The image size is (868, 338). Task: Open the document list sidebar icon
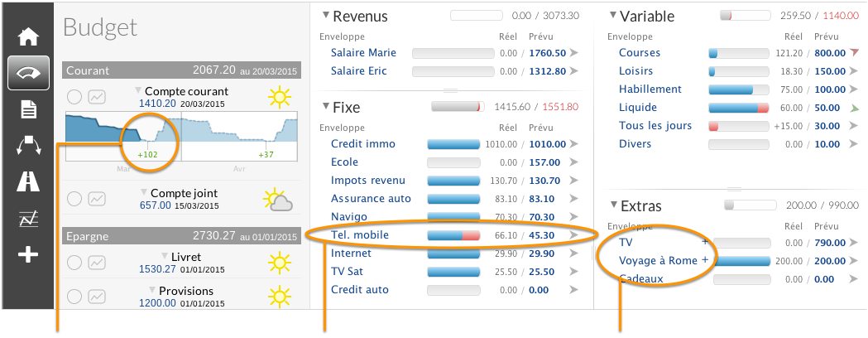(x=28, y=109)
